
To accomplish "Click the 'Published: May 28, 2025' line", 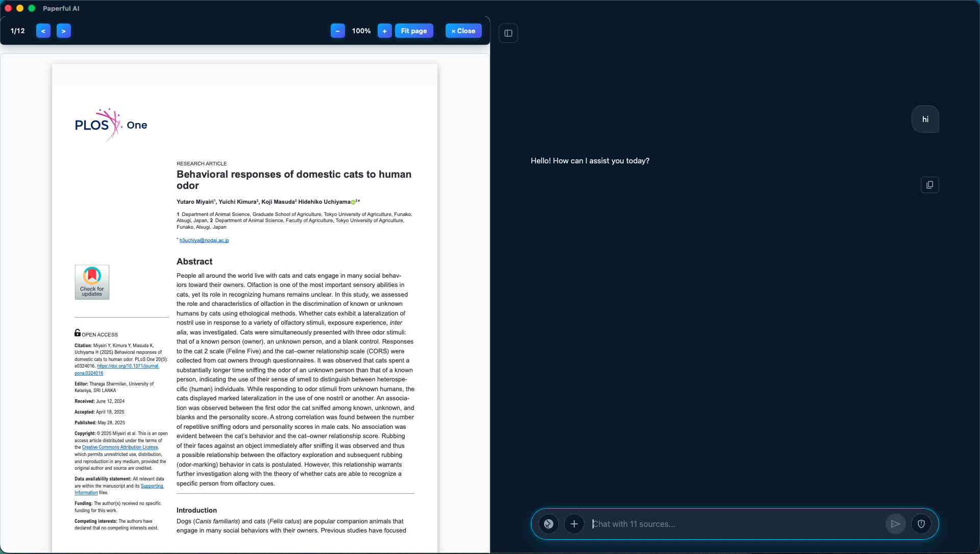I will [100, 423].
